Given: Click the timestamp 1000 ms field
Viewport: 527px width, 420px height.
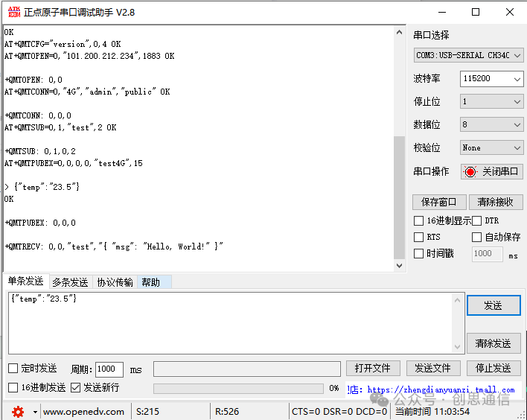Looking at the screenshot, I should pyautogui.click(x=488, y=253).
